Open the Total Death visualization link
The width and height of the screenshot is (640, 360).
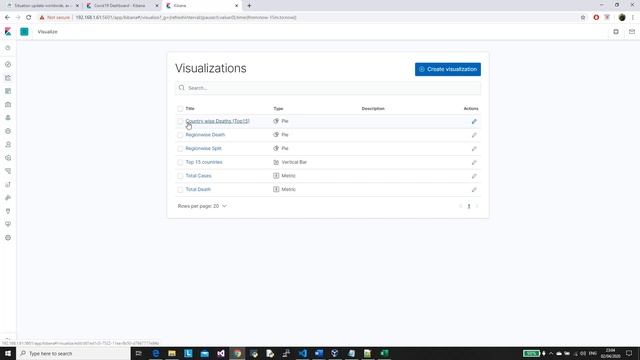(x=198, y=189)
